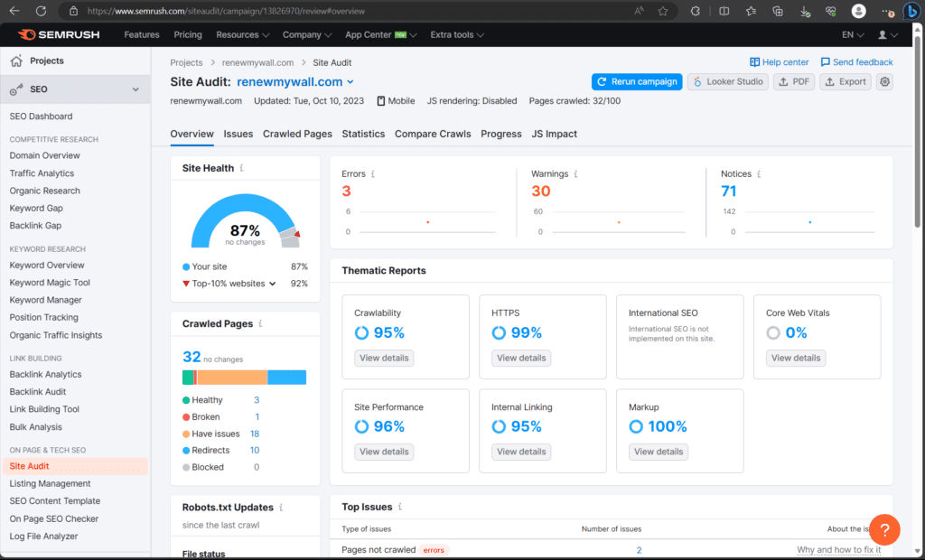Open the browser profile avatar
This screenshot has width=925, height=560.
pyautogui.click(x=858, y=11)
